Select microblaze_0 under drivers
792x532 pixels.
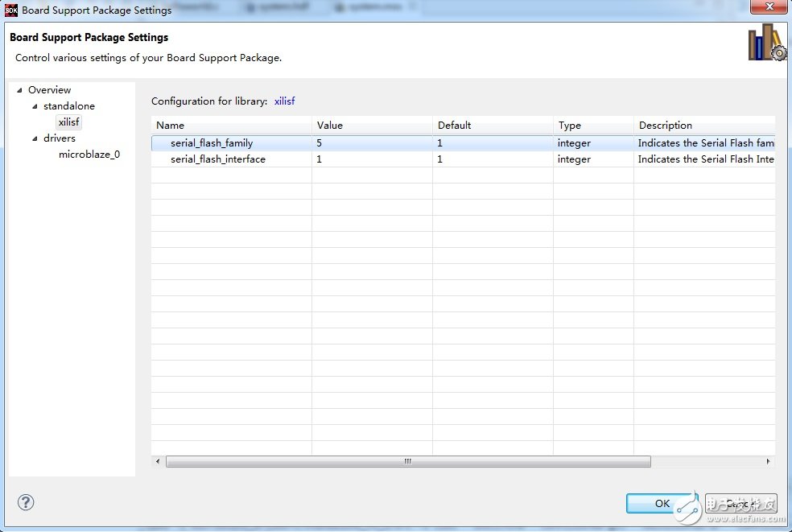click(x=89, y=155)
